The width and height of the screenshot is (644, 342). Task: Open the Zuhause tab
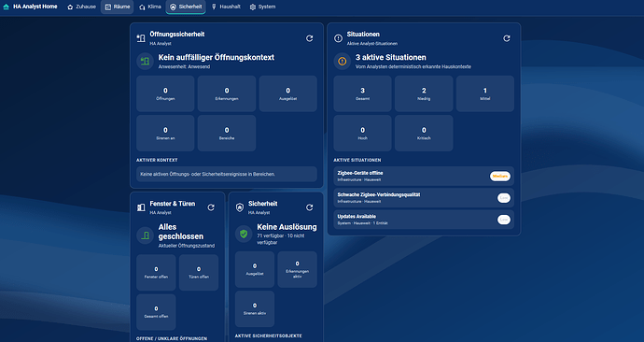pos(81,7)
